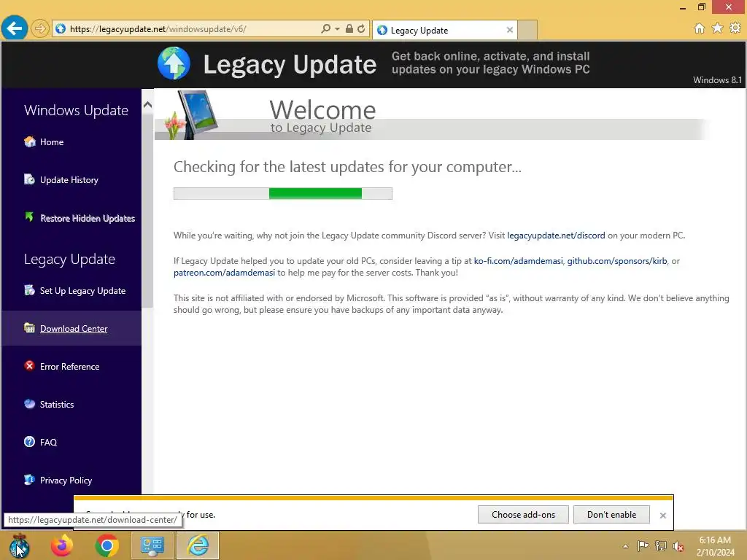Click the Home icon in sidebar
Image resolution: width=747 pixels, height=560 pixels.
click(29, 141)
